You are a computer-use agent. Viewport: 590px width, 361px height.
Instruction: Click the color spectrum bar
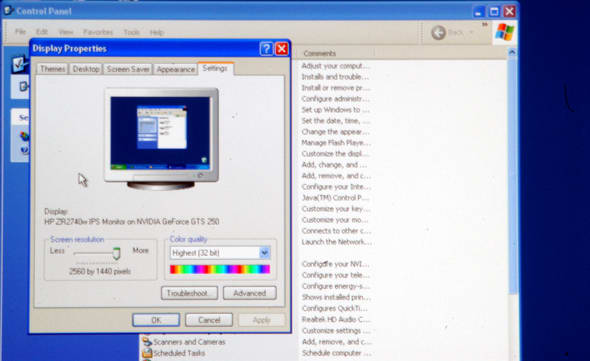(220, 269)
